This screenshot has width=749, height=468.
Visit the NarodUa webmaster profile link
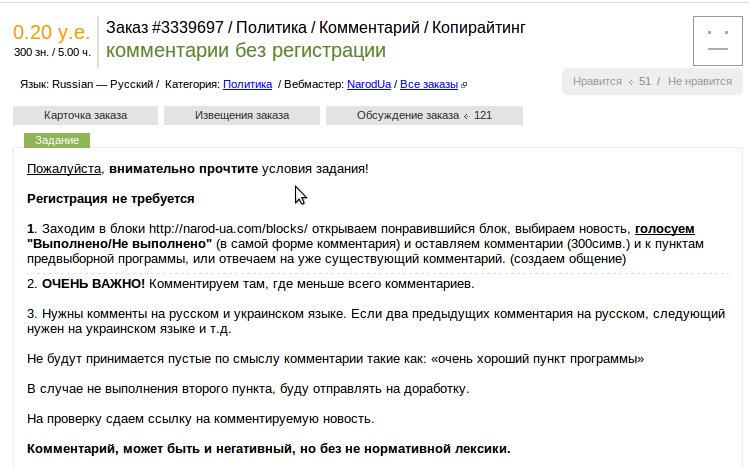(x=369, y=85)
